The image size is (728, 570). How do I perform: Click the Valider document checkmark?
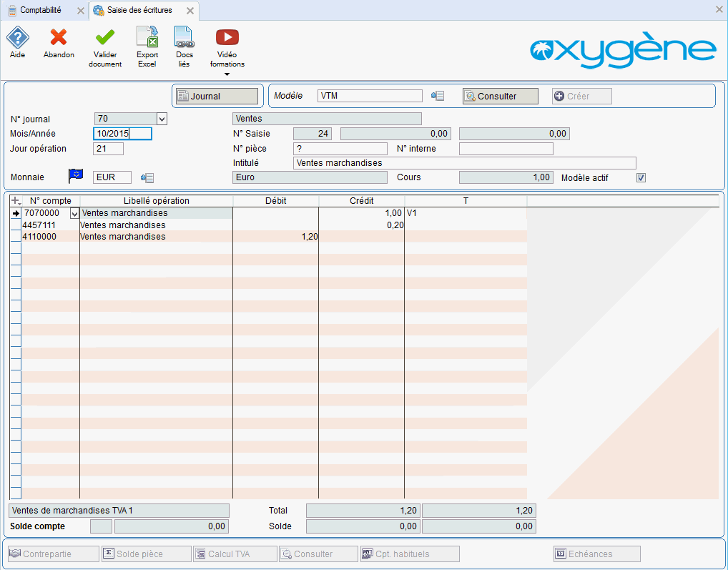pos(105,38)
